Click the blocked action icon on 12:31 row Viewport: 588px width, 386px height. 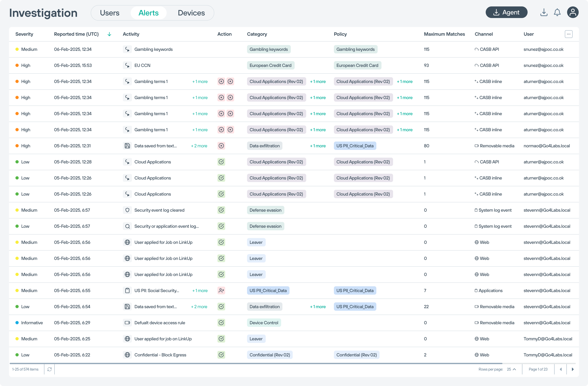pyautogui.click(x=221, y=146)
